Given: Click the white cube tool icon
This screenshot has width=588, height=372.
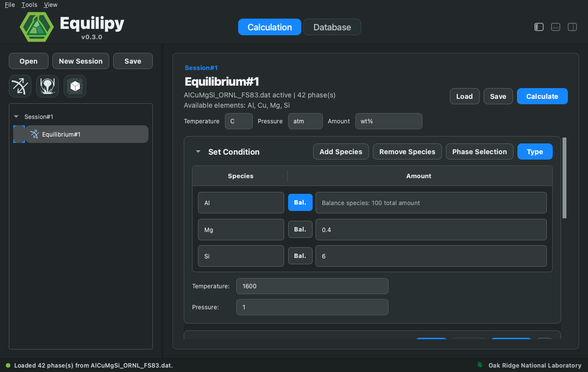Looking at the screenshot, I should [x=75, y=86].
